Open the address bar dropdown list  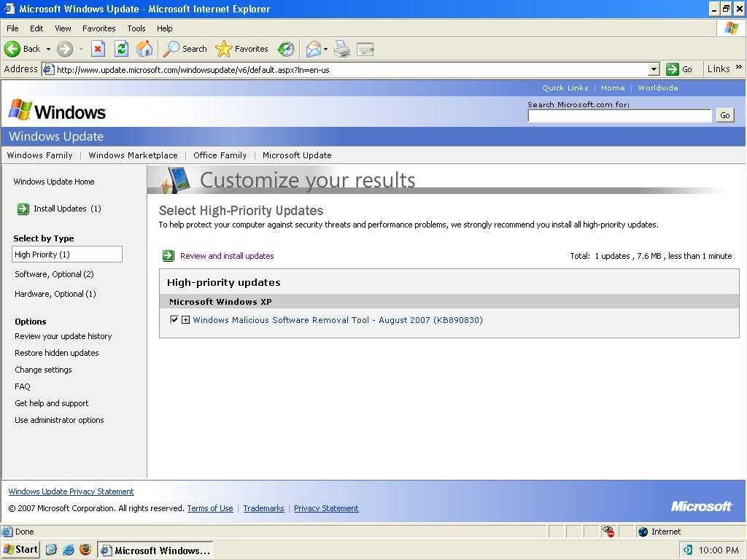pyautogui.click(x=654, y=69)
